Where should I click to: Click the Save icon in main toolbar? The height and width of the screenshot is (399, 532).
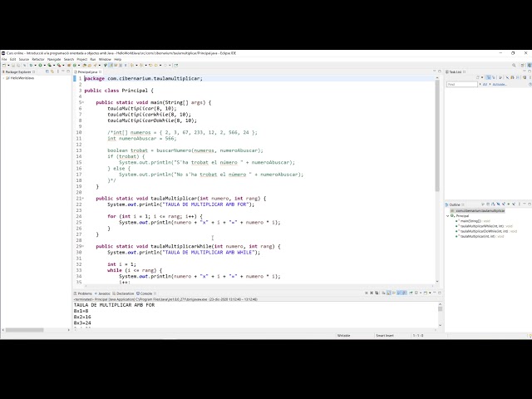[x=13, y=65]
